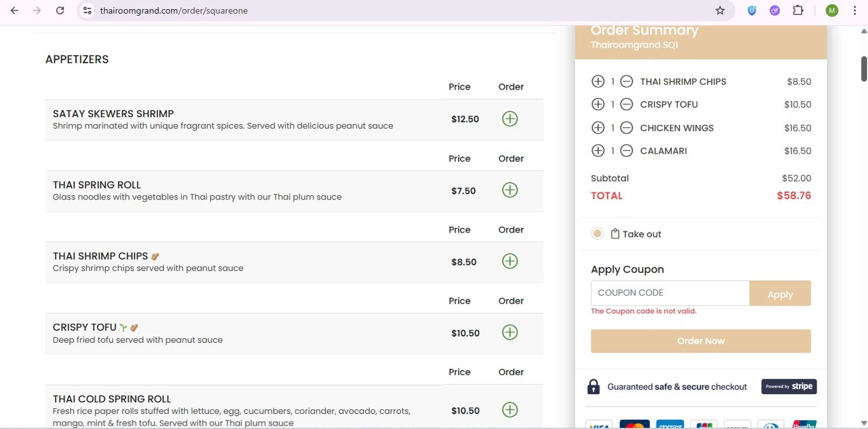
Task: Click the Guaranteed safe & secure checkout text
Action: (x=677, y=387)
